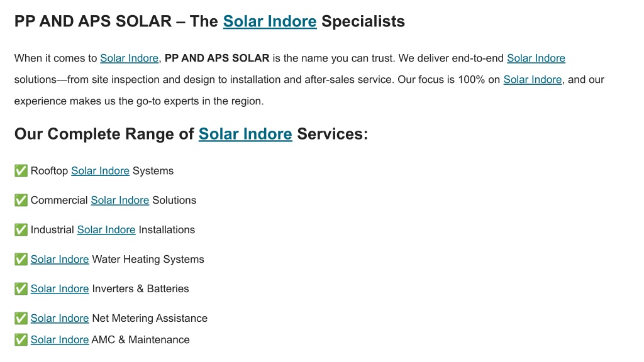This screenshot has height=362, width=644.
Task: Click green checkmark beside Water Heating Systems
Action: coord(21,260)
